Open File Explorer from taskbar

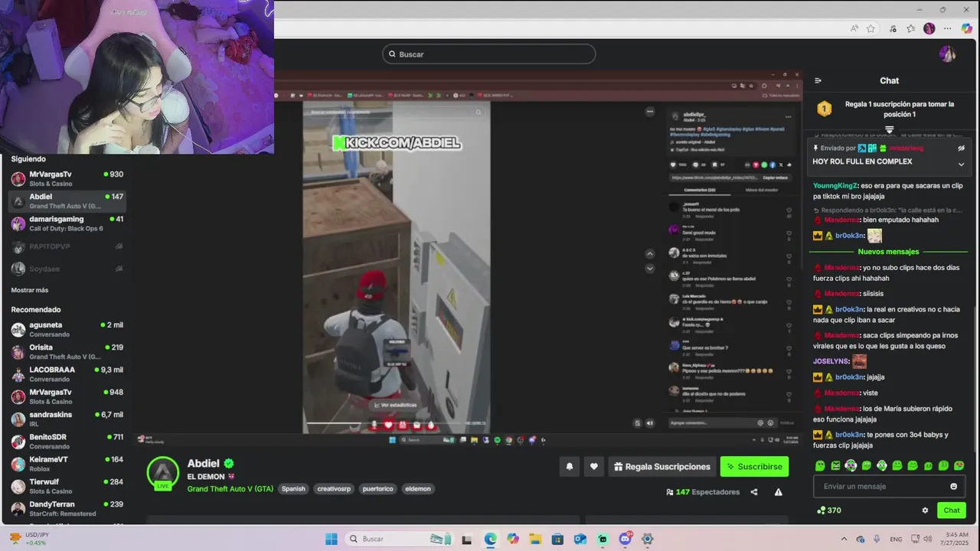point(535,539)
